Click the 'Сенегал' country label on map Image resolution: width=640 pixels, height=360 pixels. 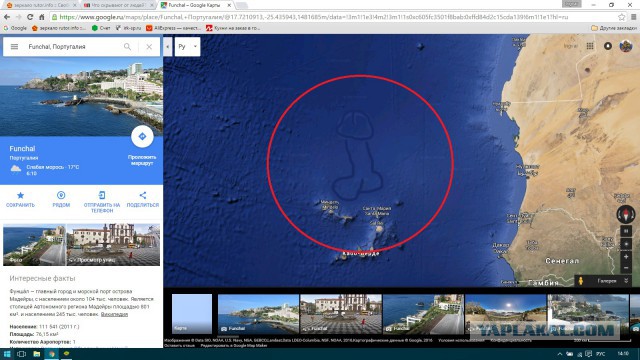(x=562, y=261)
